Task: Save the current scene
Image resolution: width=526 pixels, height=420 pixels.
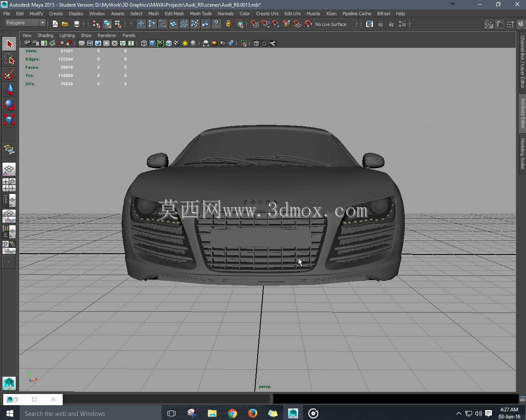Action: (76, 24)
